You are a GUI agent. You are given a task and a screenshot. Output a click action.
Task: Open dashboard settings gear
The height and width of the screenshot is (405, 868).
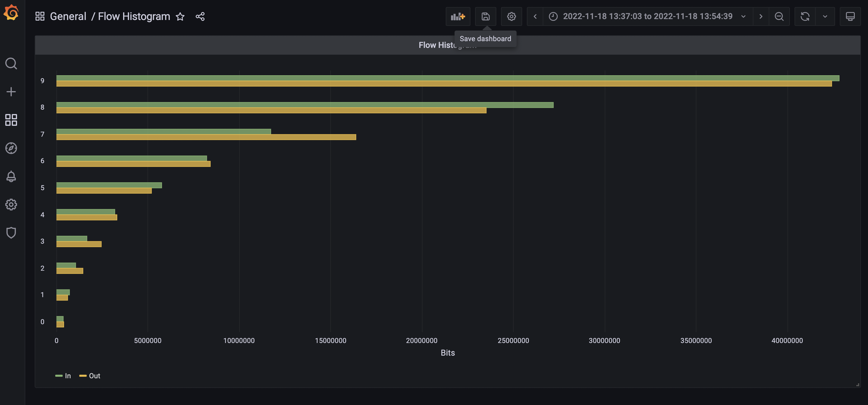click(x=511, y=16)
